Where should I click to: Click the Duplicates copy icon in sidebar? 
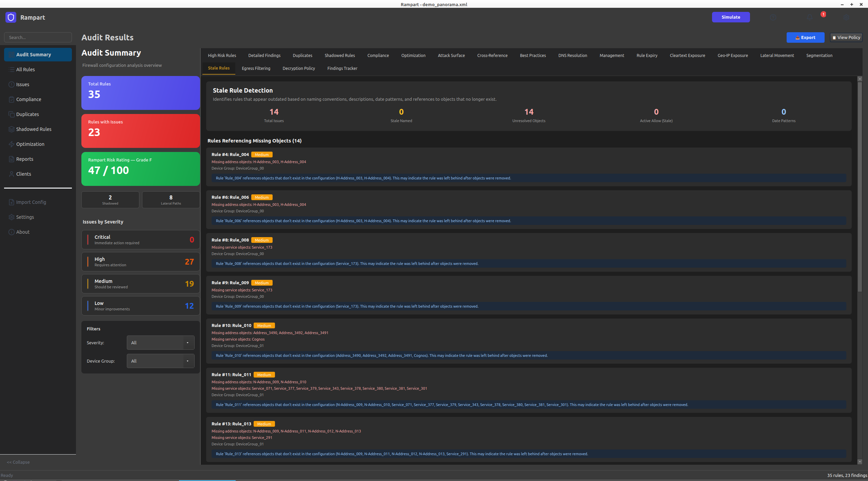point(12,114)
